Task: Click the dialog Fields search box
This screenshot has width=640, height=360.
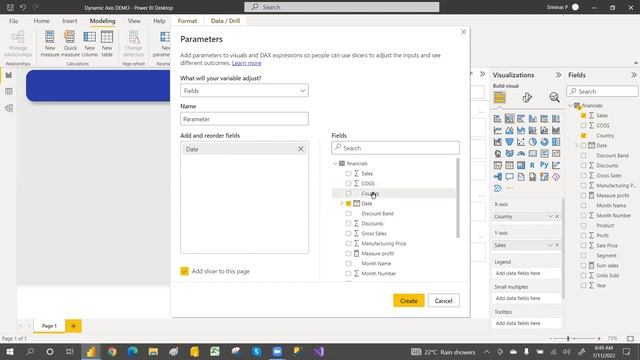Action: click(x=395, y=148)
